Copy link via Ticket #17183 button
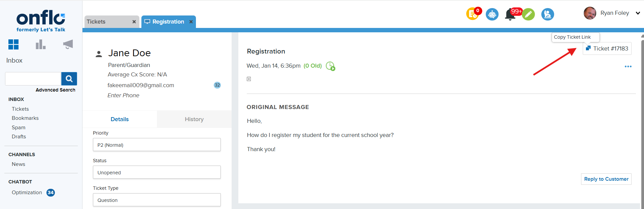This screenshot has height=209, width=644. 607,48
